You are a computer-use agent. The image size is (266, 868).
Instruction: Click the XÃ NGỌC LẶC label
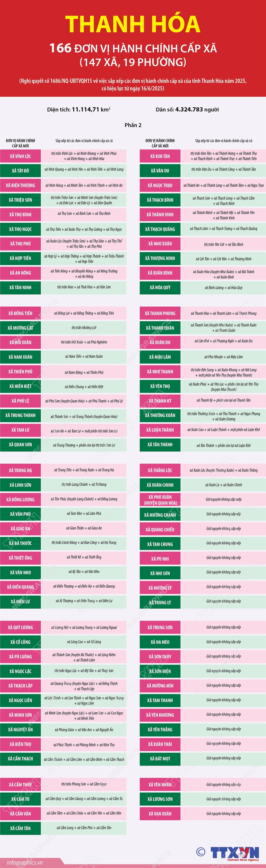coord(20,671)
